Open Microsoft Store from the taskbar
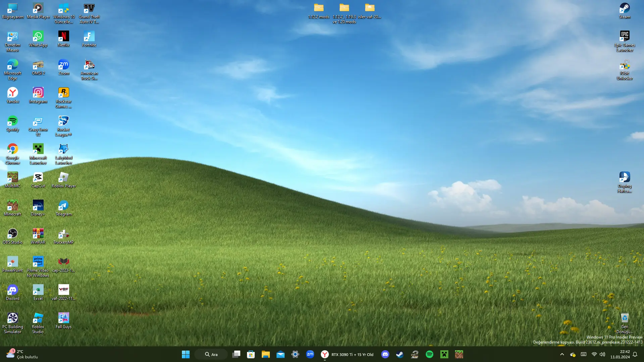 251,354
